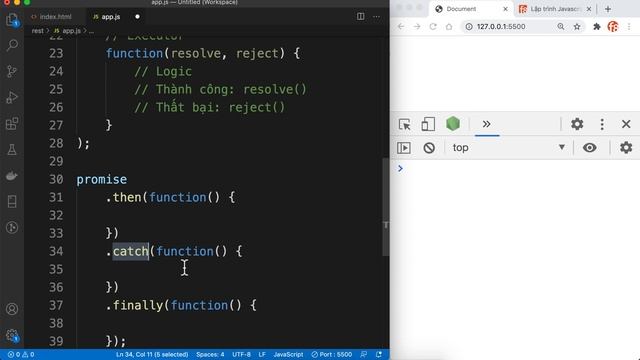Open a new browser tab
Screen dimensions: 640x360
click(608, 9)
